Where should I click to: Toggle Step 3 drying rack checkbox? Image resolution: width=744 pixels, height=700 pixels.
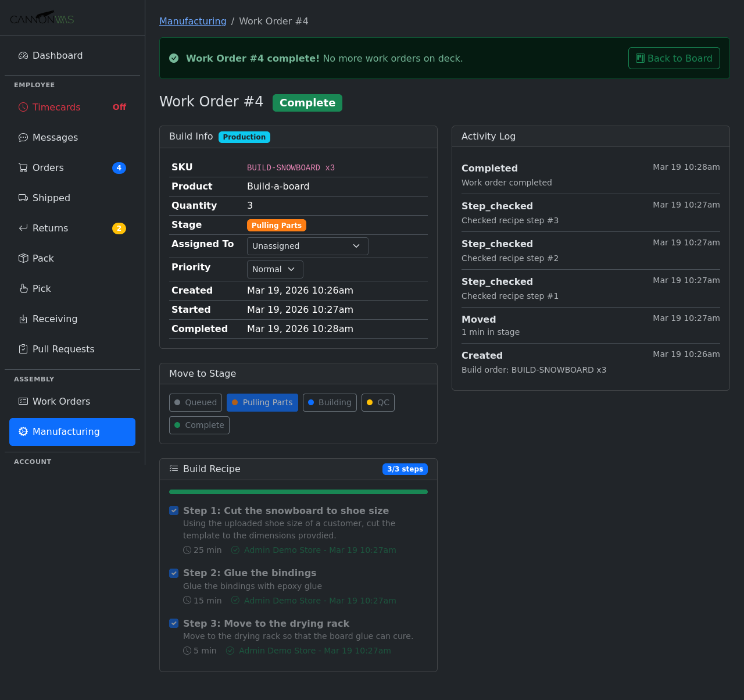click(174, 623)
